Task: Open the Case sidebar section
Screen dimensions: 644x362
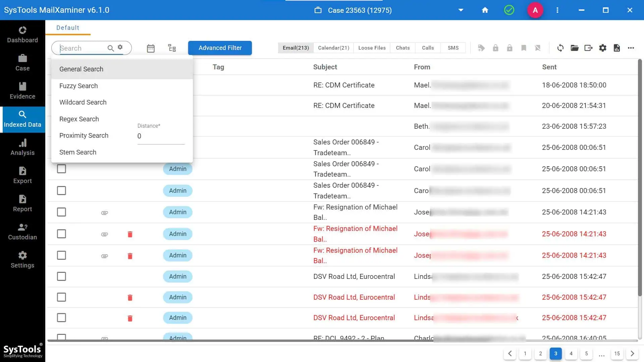Action: [22, 63]
